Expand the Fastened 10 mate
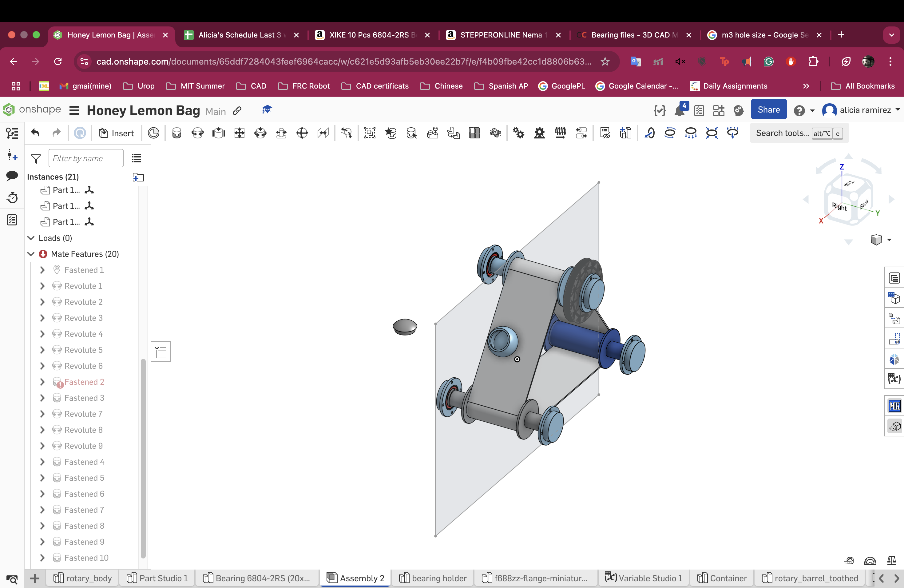 pyautogui.click(x=42, y=558)
